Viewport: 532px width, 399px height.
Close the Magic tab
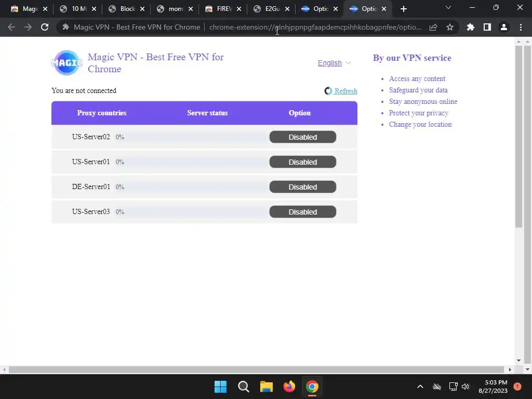click(x=45, y=9)
